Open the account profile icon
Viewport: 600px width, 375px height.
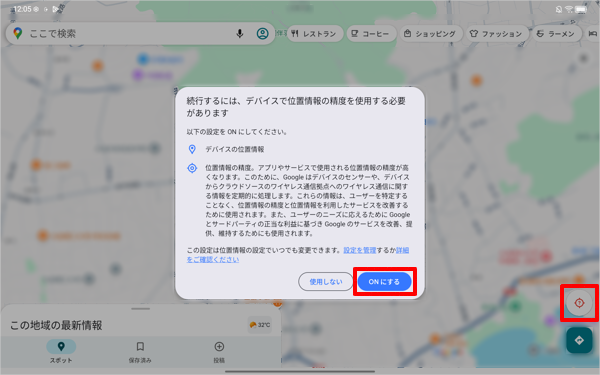click(262, 34)
